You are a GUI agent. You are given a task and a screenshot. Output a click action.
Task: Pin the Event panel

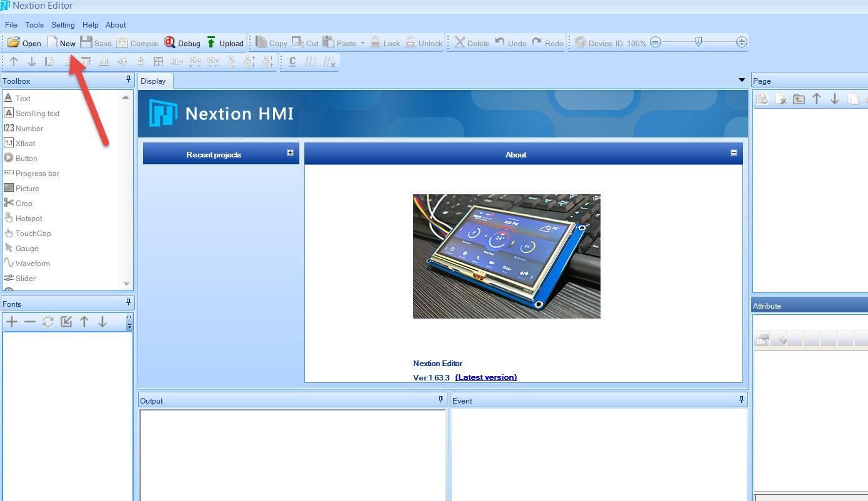(741, 399)
